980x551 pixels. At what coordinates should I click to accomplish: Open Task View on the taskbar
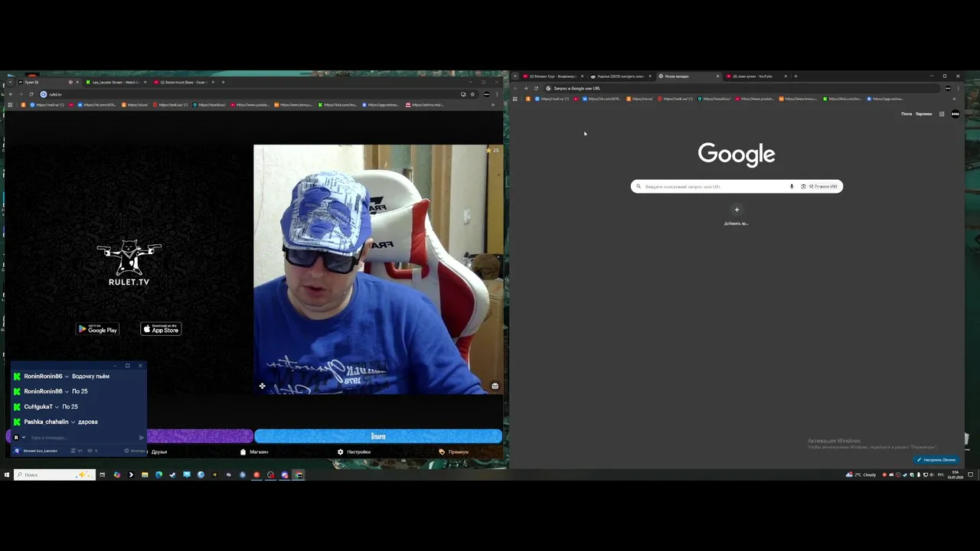[x=102, y=474]
